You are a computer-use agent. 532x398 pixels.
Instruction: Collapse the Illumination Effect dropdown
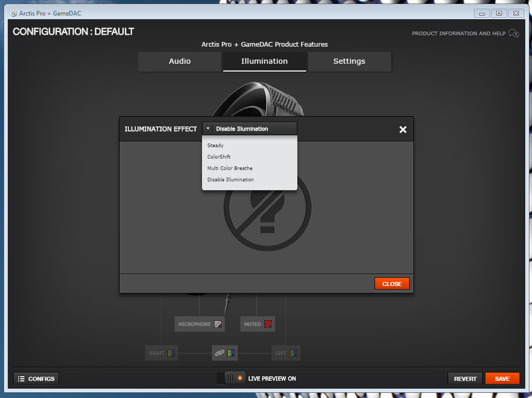pyautogui.click(x=249, y=129)
